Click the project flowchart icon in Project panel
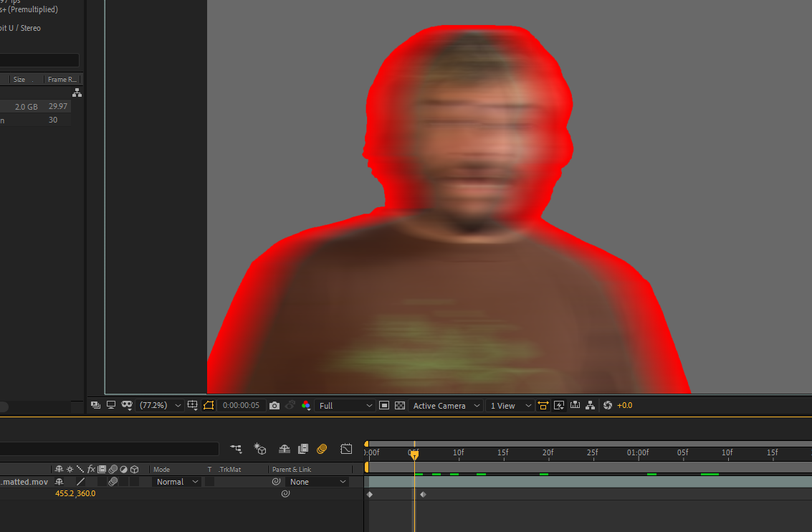 (77, 93)
